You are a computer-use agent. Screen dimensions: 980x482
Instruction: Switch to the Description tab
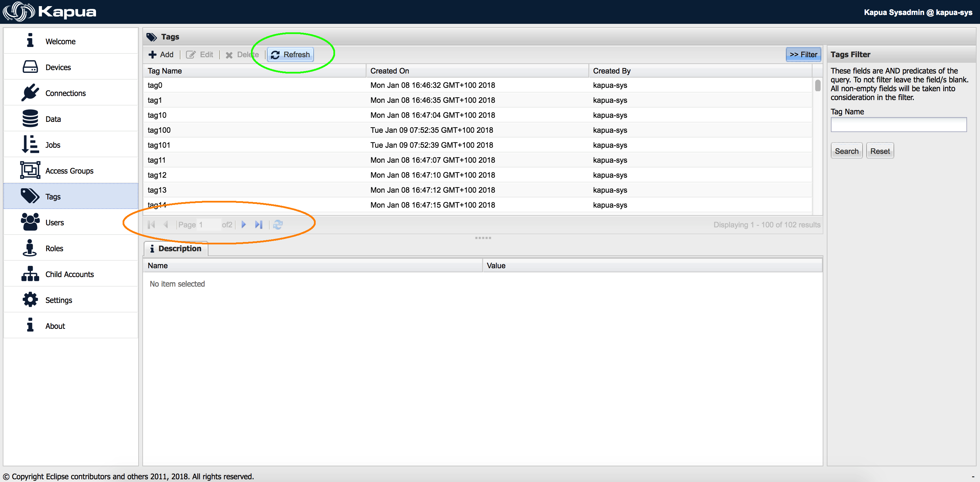pos(175,248)
